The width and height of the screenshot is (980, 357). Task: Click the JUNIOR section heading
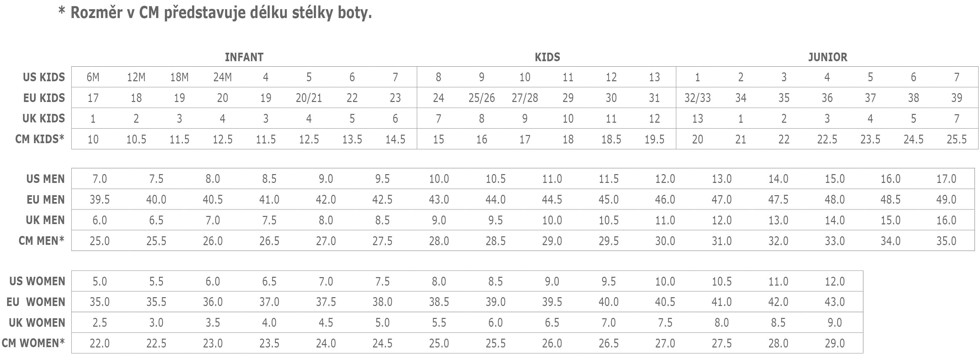click(827, 57)
